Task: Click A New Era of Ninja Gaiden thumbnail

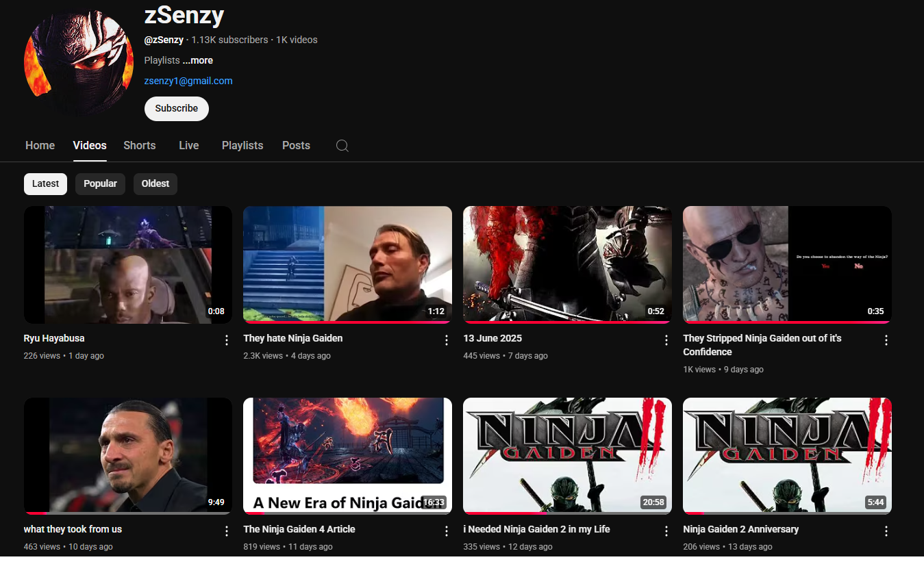Action: tap(348, 456)
